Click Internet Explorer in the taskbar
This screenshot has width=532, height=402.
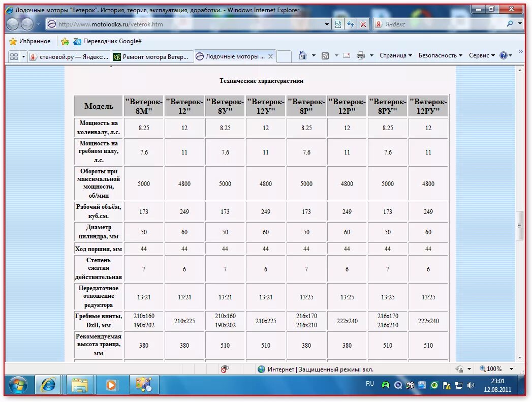[48, 385]
